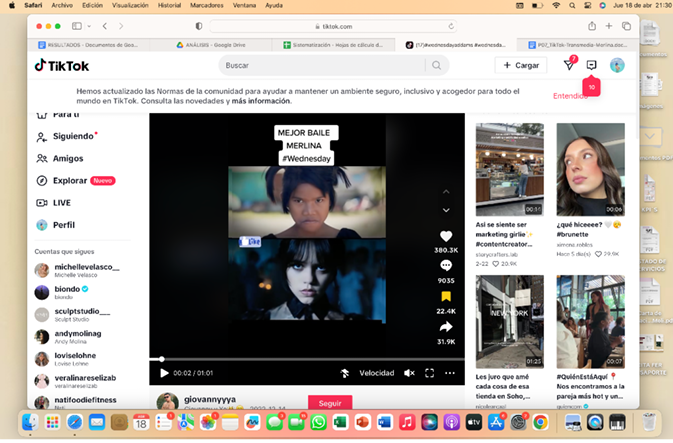Screen dimensions: 673x443
Task: Click the auto-scroll icon left of Velocidad
Action: tap(344, 373)
